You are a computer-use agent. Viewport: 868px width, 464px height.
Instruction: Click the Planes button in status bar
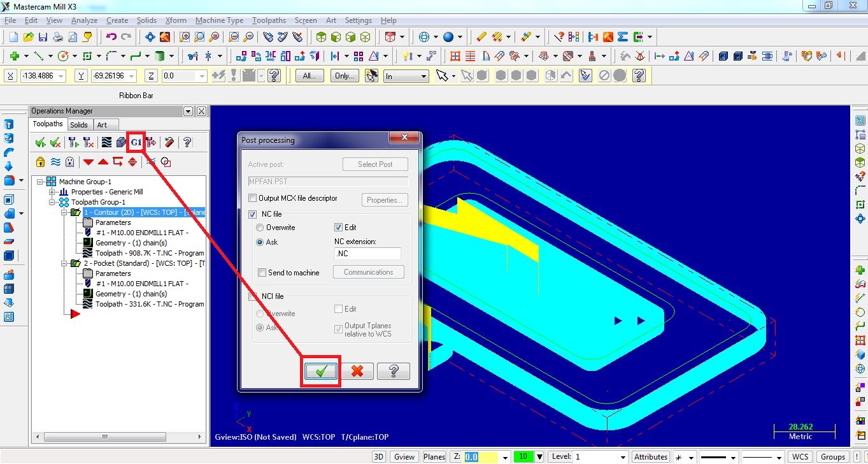tap(434, 457)
